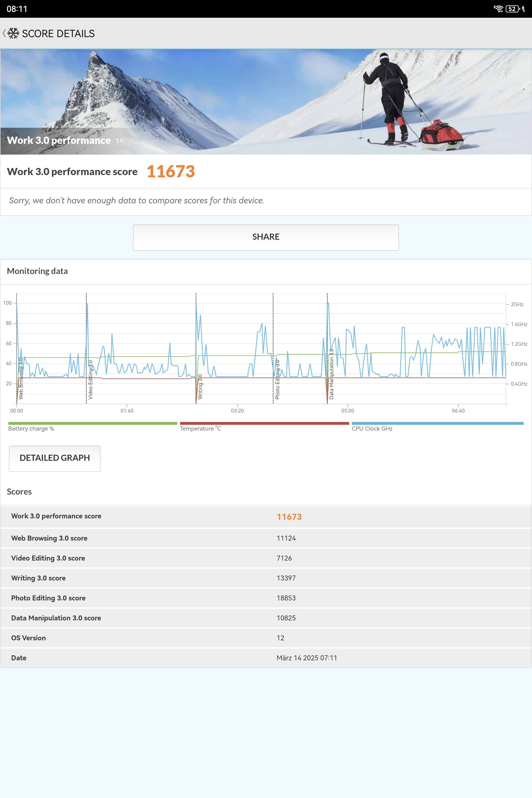Tap the Work 3.0 performance banner image

coord(266,102)
